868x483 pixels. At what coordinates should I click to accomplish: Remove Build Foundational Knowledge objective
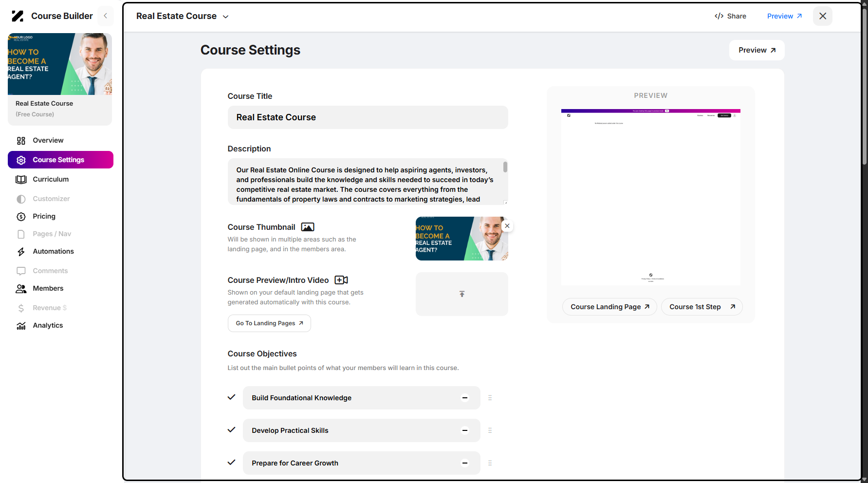coord(465,398)
